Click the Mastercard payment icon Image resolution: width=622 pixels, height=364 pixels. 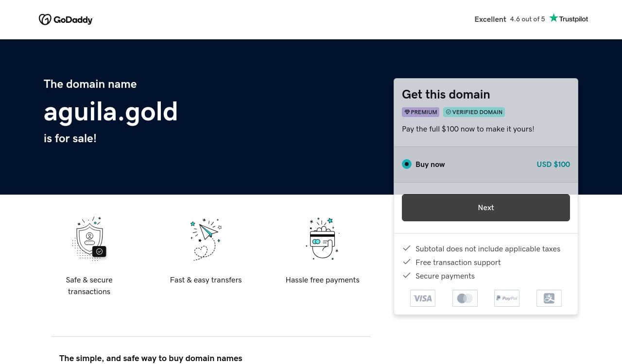(465, 298)
